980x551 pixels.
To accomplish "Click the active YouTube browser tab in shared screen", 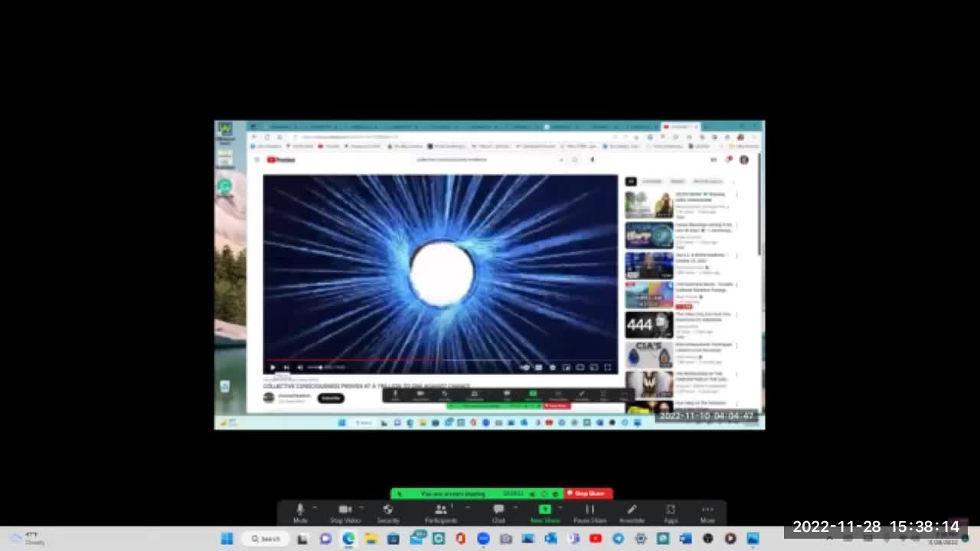I will pyautogui.click(x=679, y=126).
